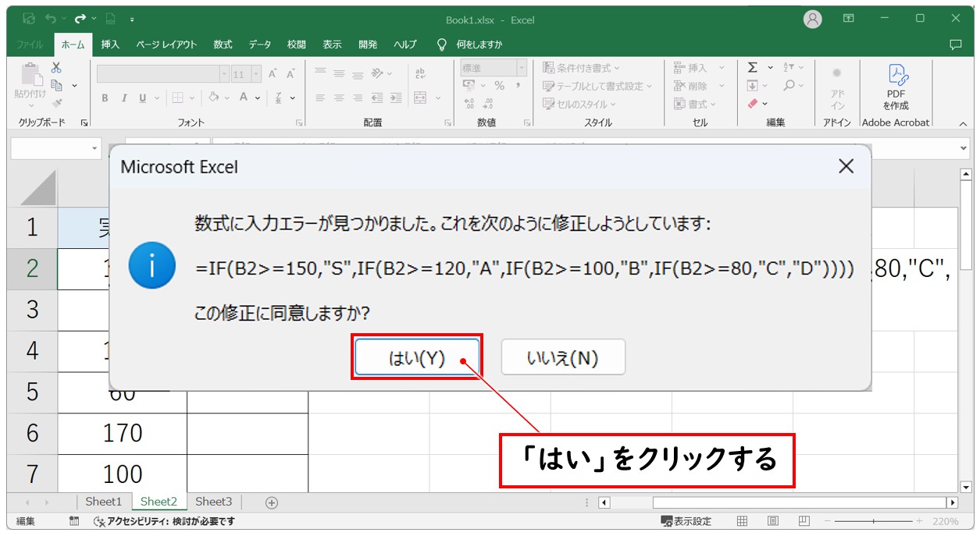Toggle Underline formatting
The height and width of the screenshot is (536, 980).
[143, 98]
